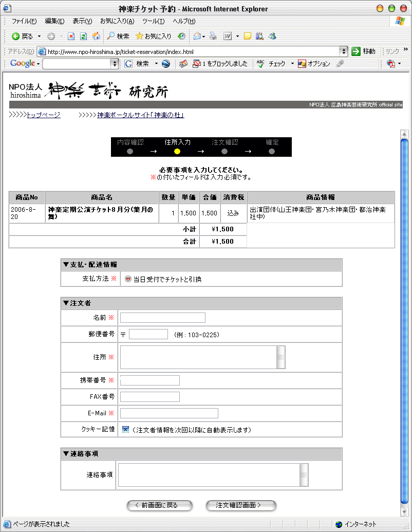Open the ヘルプ(H) menu

click(184, 21)
